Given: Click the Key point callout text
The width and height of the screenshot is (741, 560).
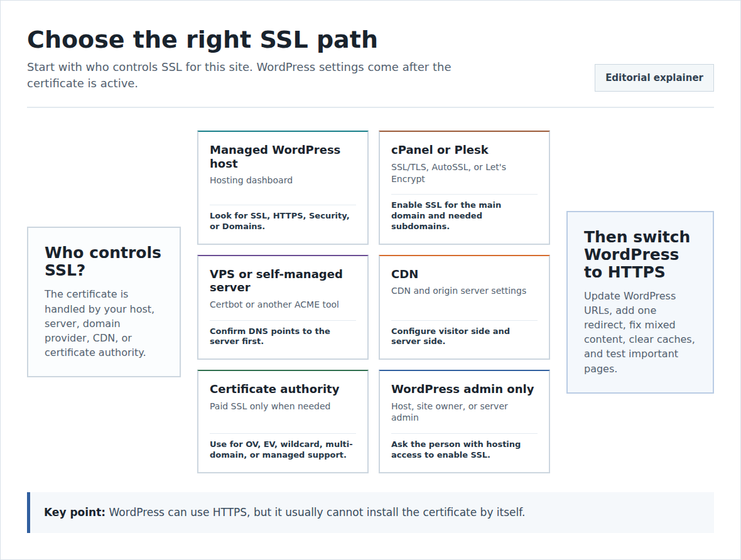Looking at the screenshot, I should pyautogui.click(x=284, y=512).
